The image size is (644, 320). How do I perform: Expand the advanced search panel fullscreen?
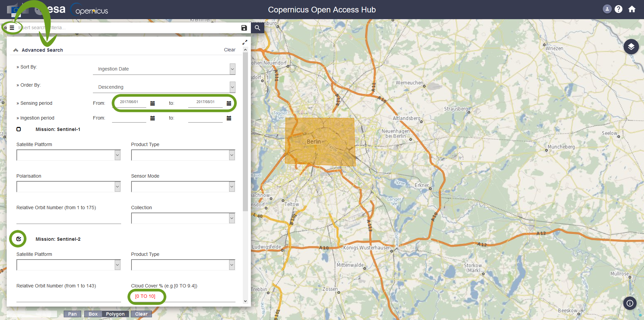tap(245, 42)
